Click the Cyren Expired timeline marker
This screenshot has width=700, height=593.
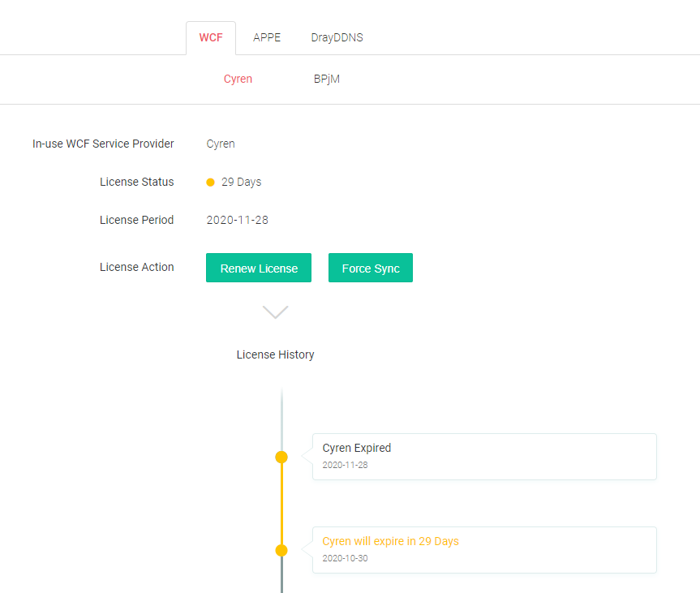tap(281, 458)
